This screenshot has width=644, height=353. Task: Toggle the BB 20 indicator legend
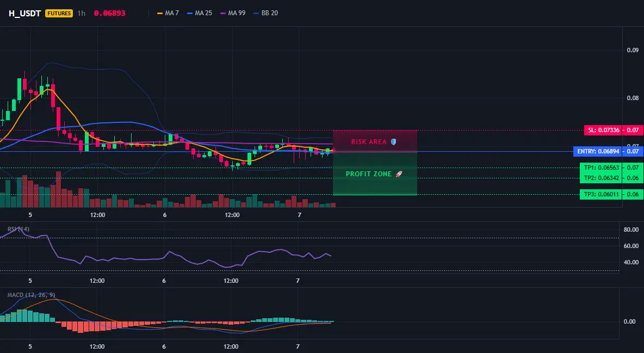266,13
